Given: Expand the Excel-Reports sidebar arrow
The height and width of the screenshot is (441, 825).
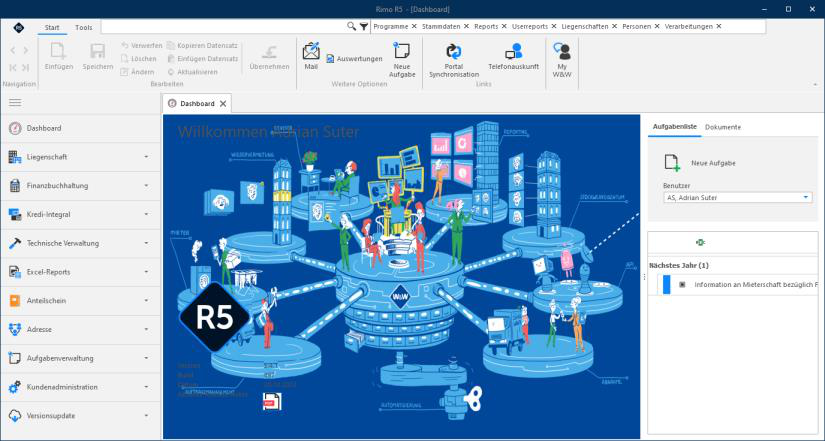Looking at the screenshot, I should pyautogui.click(x=146, y=272).
